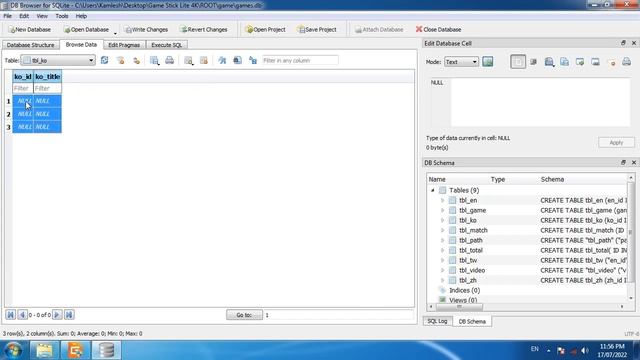This screenshot has height=360, width=640.
Task: Open the Help menu
Action: coord(81,16)
